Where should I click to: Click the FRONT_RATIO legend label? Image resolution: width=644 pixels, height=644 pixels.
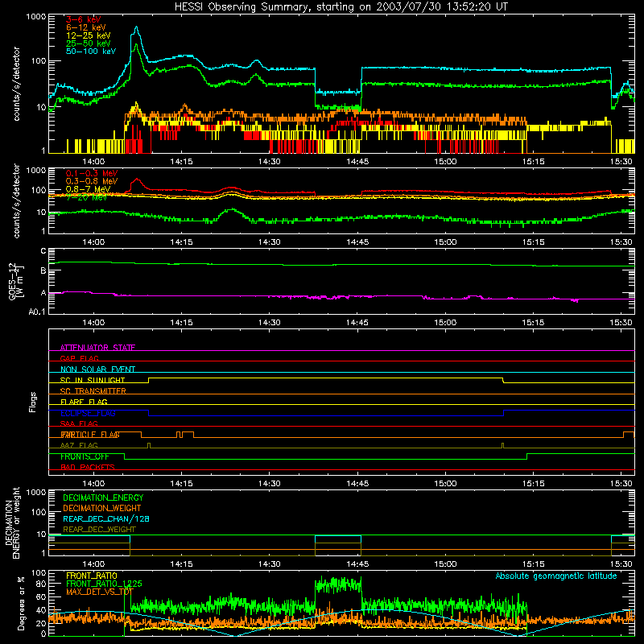92,576
